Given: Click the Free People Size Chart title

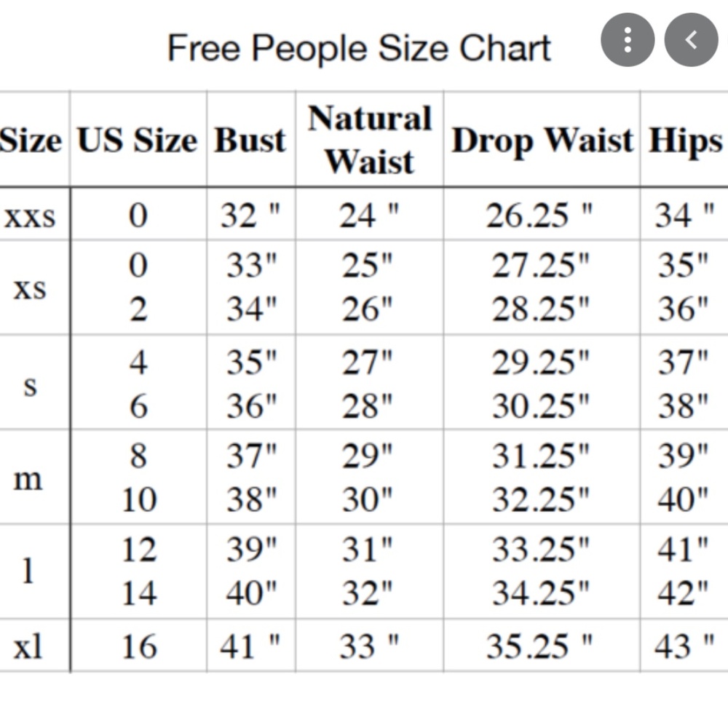Looking at the screenshot, I should (359, 48).
